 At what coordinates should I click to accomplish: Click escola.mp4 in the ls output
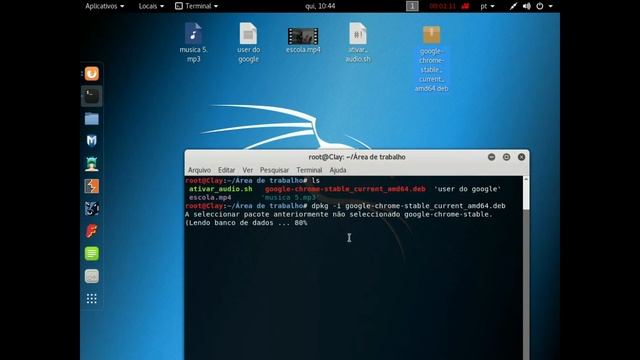click(210, 198)
